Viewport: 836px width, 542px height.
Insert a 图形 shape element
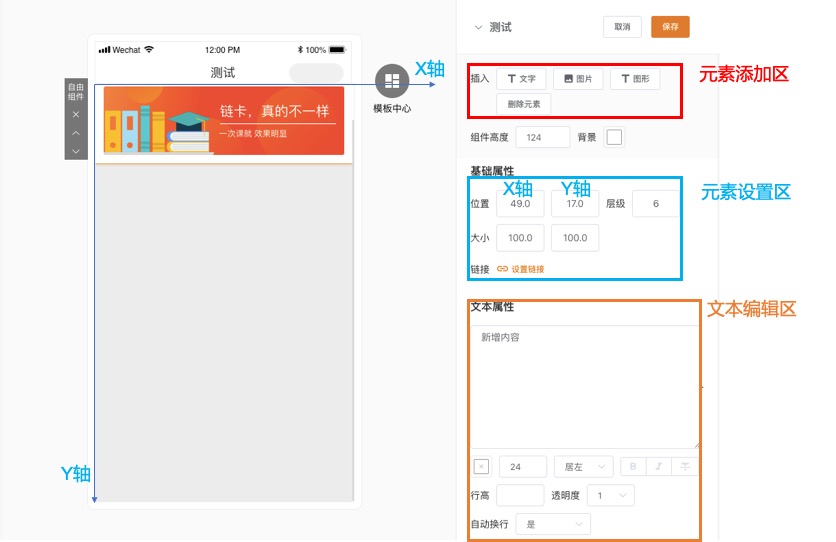[635, 79]
